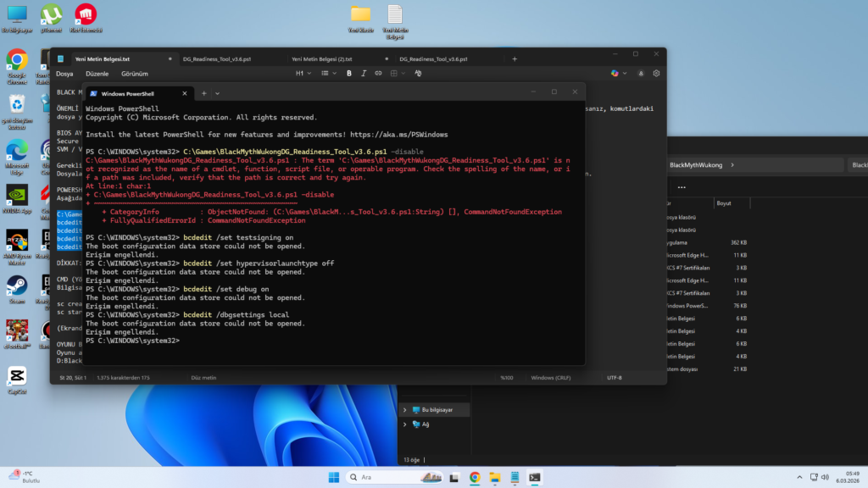Switch to first DG_Readiness_Tool_v3.6.ps1 tab
This screenshot has width=868, height=488.
coord(217,58)
